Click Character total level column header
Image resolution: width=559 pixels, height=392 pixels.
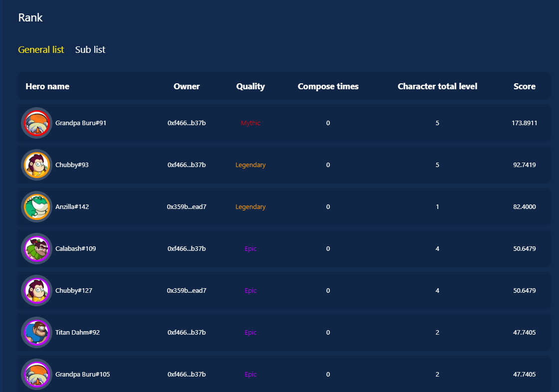pos(437,86)
